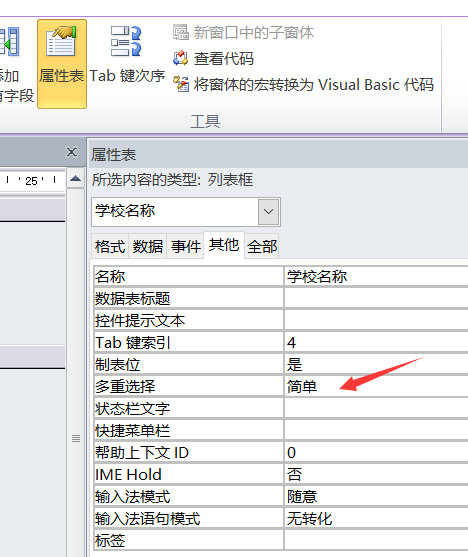Click the 查看代码 view code icon

(x=181, y=58)
